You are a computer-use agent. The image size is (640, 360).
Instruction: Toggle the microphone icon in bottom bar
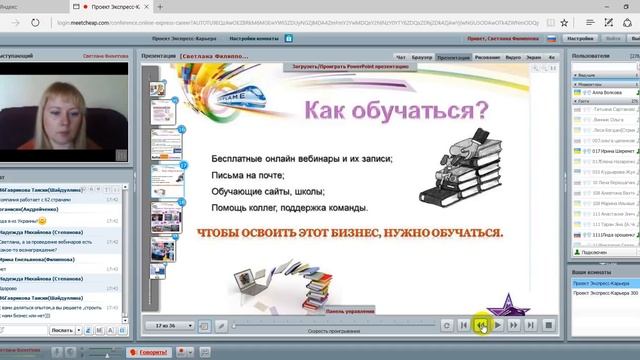(x=57, y=352)
